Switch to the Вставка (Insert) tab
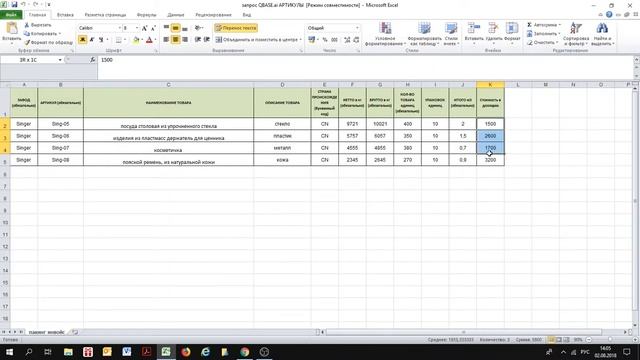This screenshot has width=640, height=360. [65, 15]
